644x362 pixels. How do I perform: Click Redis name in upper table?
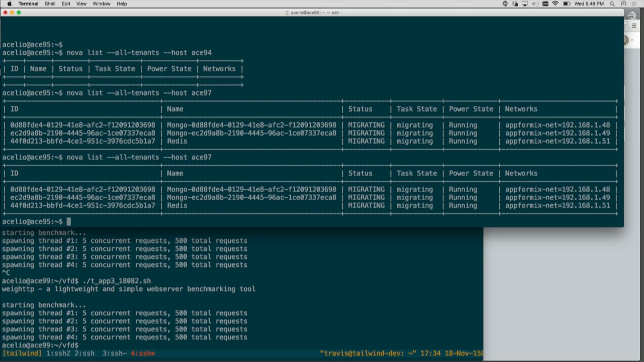(177, 141)
